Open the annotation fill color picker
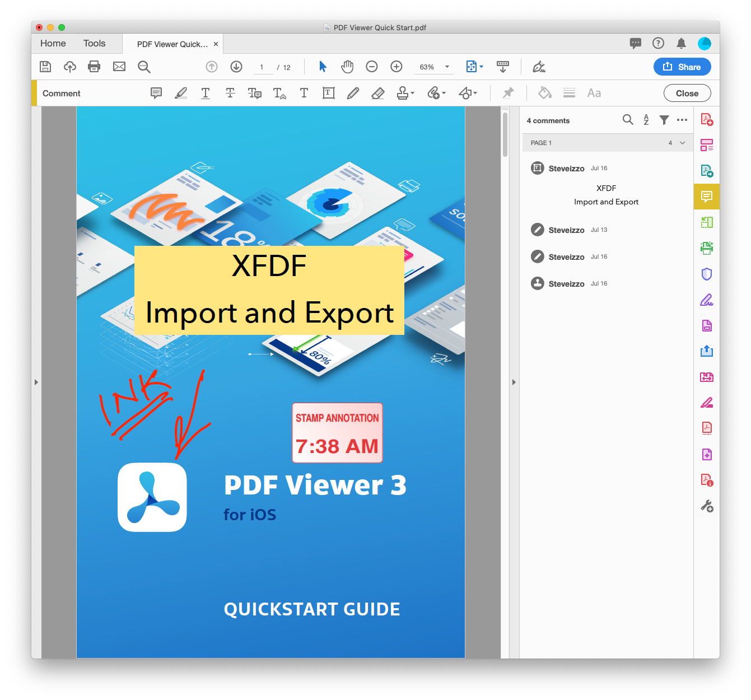The height and width of the screenshot is (700, 751). [544, 93]
